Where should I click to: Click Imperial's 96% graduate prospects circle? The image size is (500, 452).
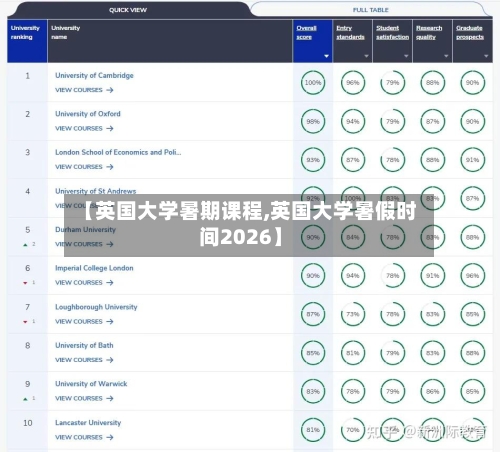(x=472, y=276)
